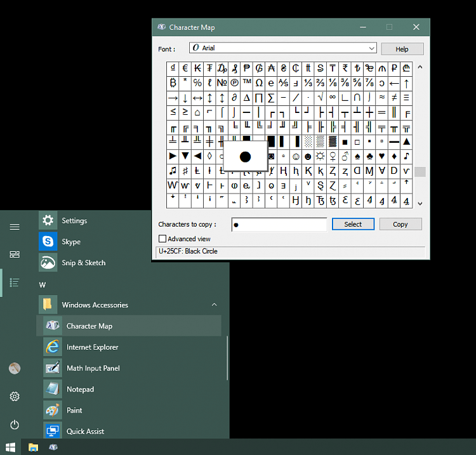The width and height of the screenshot is (476, 455).
Task: Show pinned tiles view in Start
Action: [x=14, y=254]
